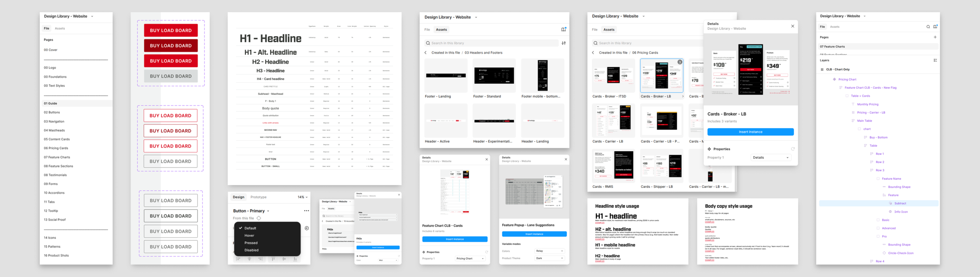Click Insert instance for Feature Popup - Lane Suggestions
980x277 pixels.
tap(534, 234)
